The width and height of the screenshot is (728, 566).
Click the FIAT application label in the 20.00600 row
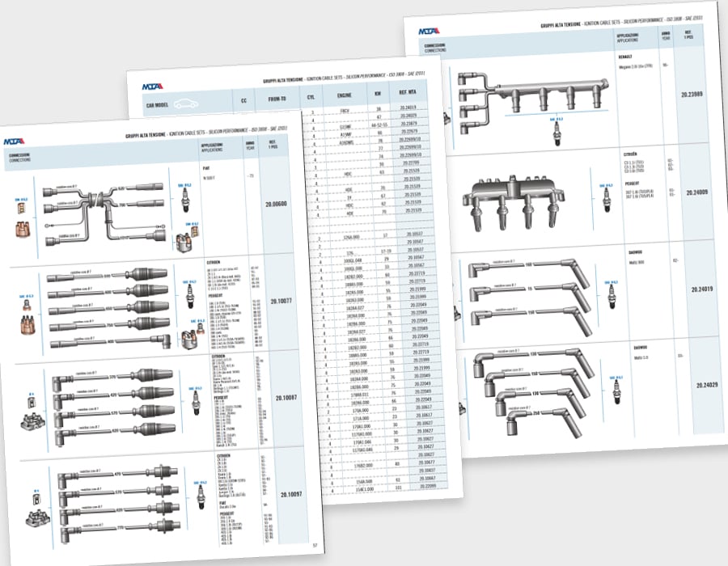click(x=206, y=168)
